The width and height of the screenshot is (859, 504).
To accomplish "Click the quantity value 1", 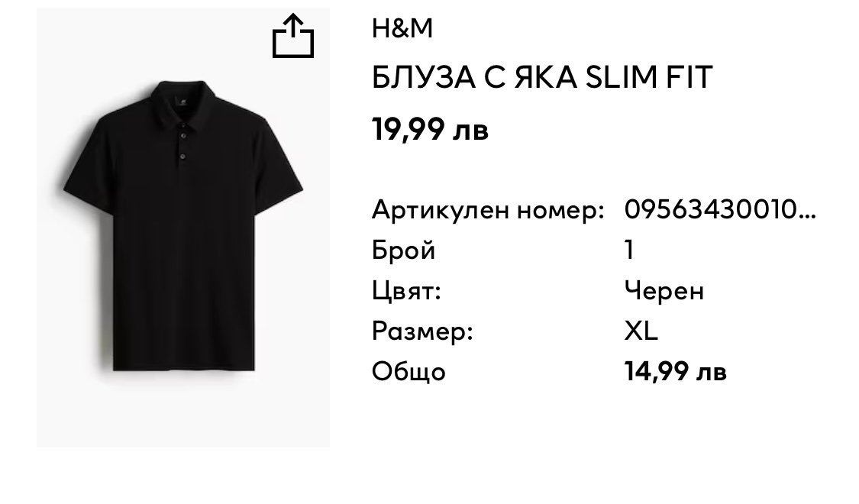I will [x=629, y=250].
